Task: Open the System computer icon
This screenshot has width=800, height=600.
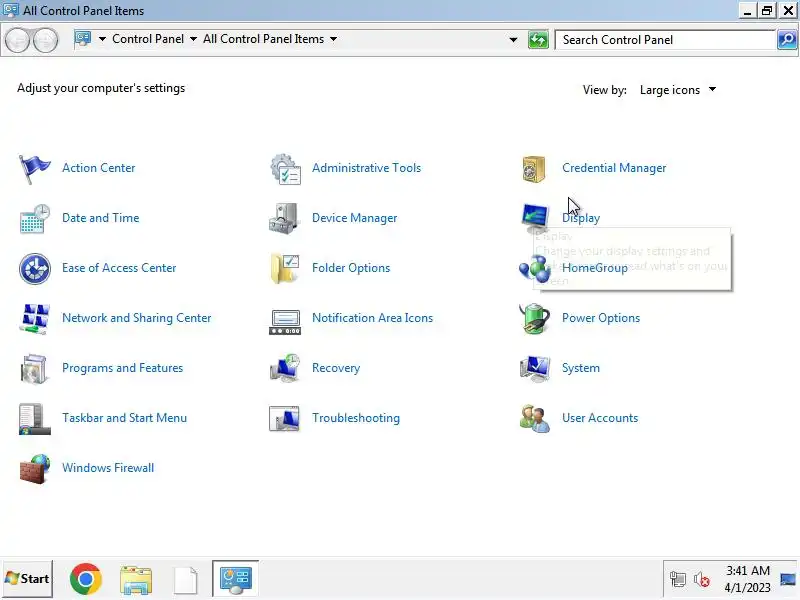Action: (x=534, y=368)
